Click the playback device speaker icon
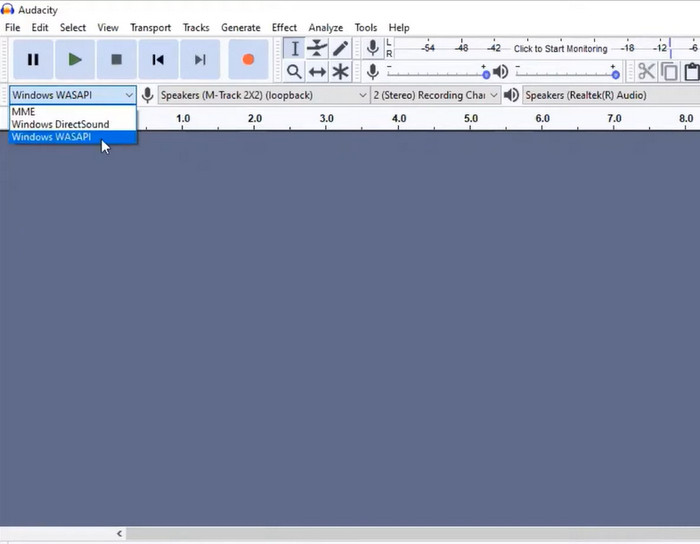This screenshot has height=544, width=700. pyautogui.click(x=511, y=95)
